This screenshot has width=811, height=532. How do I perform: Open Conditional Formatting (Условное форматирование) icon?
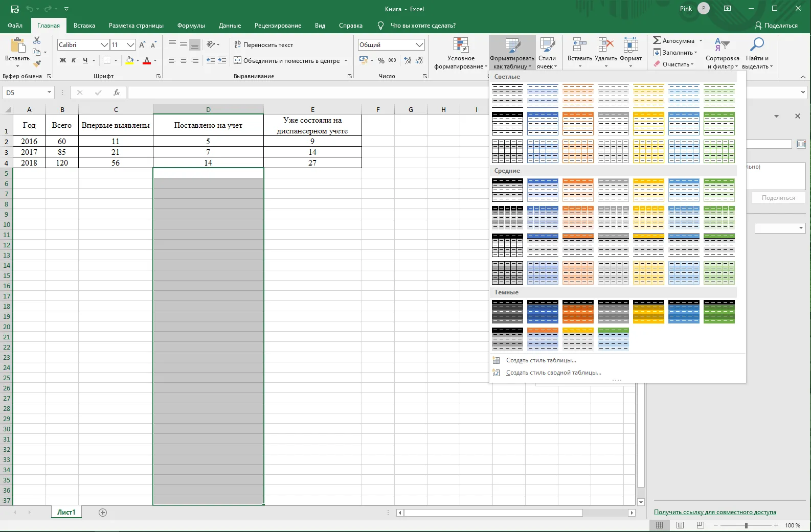point(461,45)
